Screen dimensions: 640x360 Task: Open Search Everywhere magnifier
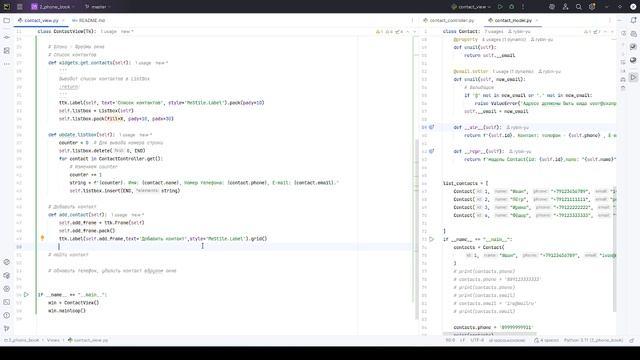point(578,7)
